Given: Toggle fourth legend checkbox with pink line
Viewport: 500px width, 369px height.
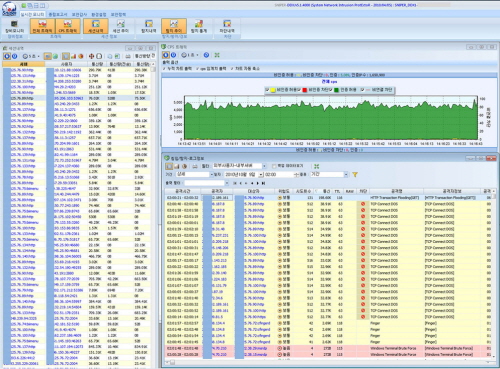Looking at the screenshot, I should tap(362, 90).
